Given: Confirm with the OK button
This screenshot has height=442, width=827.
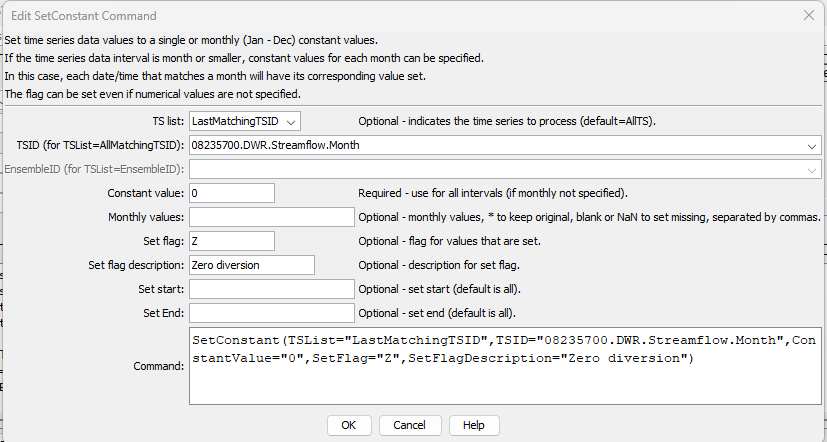Looking at the screenshot, I should (x=349, y=425).
